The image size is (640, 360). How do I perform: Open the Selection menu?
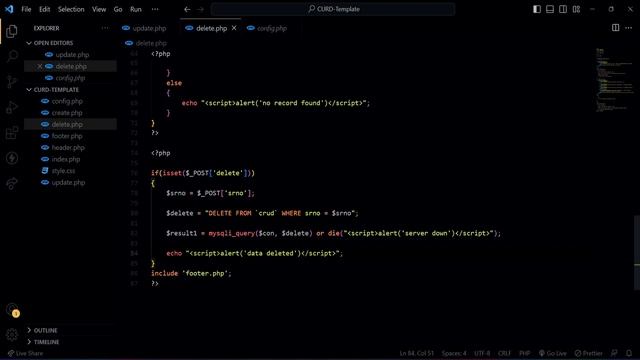point(71,9)
